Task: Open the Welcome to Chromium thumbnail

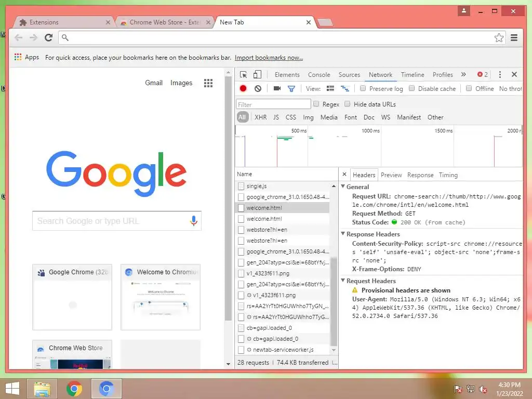Action: coord(161,297)
